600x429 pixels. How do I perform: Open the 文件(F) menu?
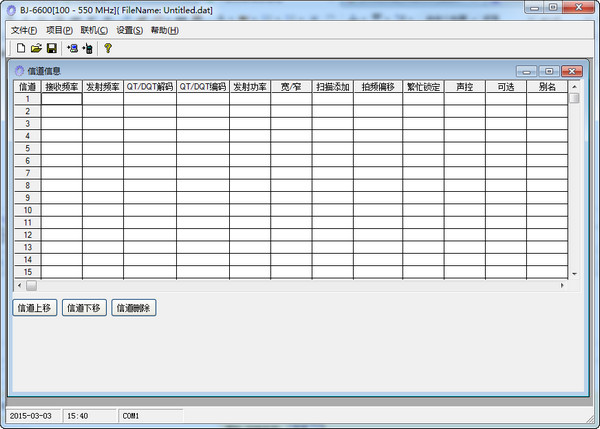click(24, 30)
